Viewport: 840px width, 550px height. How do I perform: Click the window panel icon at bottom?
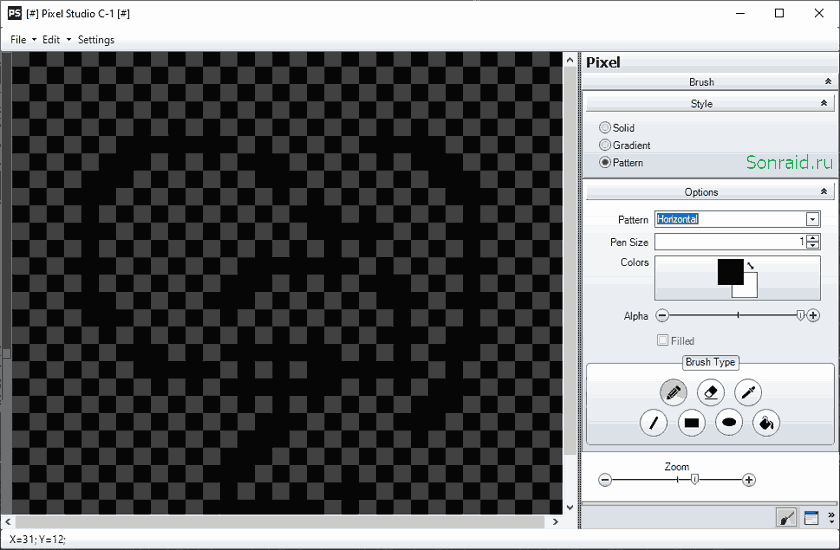click(811, 518)
